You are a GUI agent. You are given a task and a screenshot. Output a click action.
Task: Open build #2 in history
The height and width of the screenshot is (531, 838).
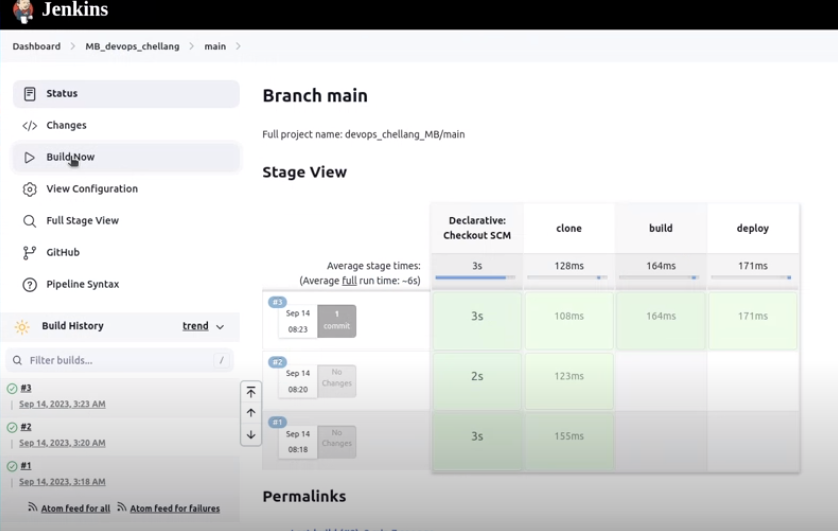point(26,427)
